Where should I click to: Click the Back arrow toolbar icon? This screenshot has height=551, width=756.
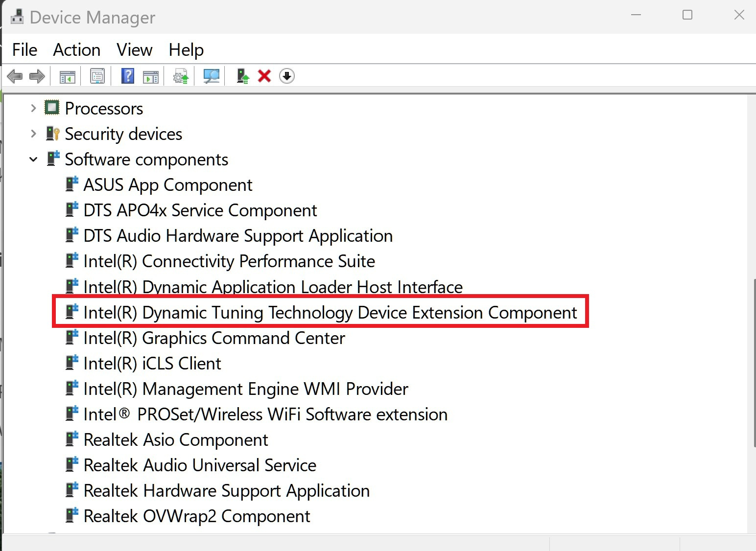(15, 76)
